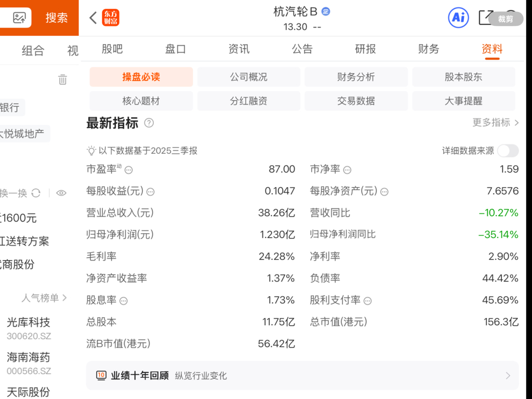Click the orange 搜索 button

click(56, 18)
